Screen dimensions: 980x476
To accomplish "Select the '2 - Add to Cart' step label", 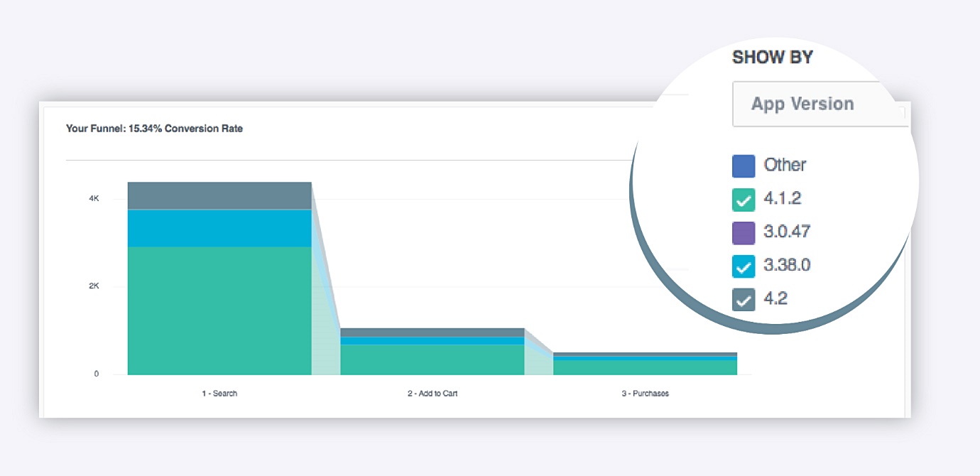I will [x=432, y=394].
